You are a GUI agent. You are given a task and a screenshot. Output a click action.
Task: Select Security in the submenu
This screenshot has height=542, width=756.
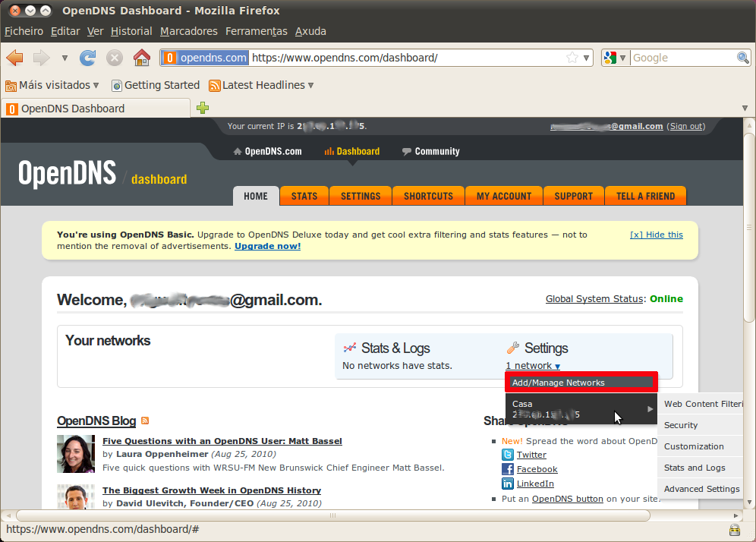(700, 425)
